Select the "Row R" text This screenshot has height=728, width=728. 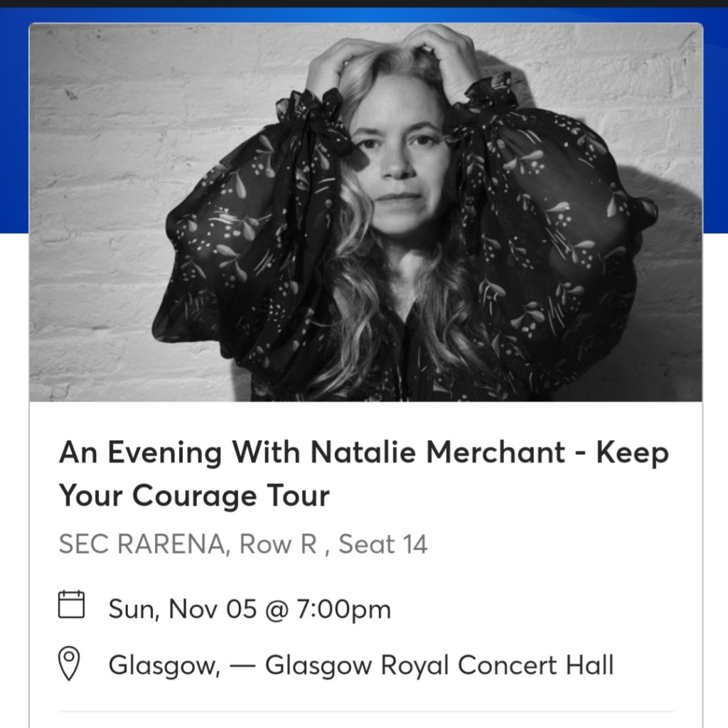click(278, 545)
